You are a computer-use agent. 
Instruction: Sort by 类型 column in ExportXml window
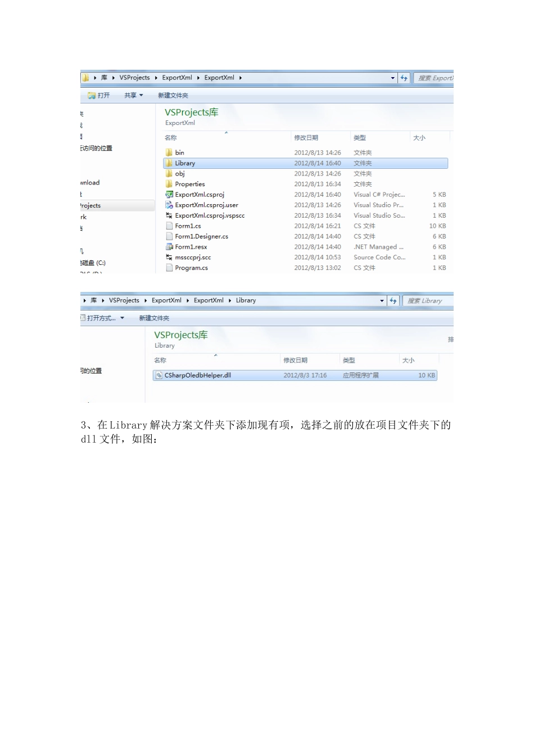point(360,138)
